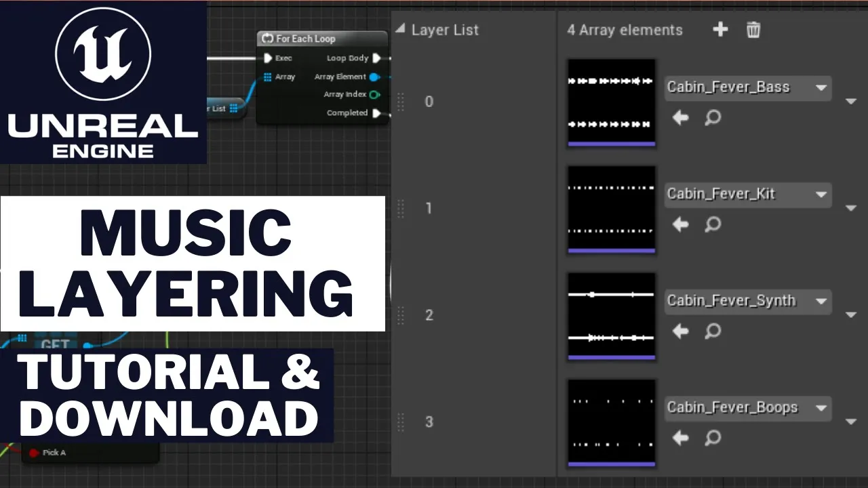868x488 pixels.
Task: Click the Completed output exec pin
Action: coord(377,113)
